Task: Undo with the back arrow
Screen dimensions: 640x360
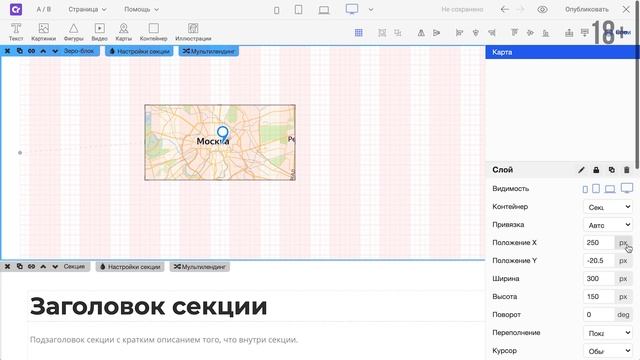Action: (x=504, y=9)
